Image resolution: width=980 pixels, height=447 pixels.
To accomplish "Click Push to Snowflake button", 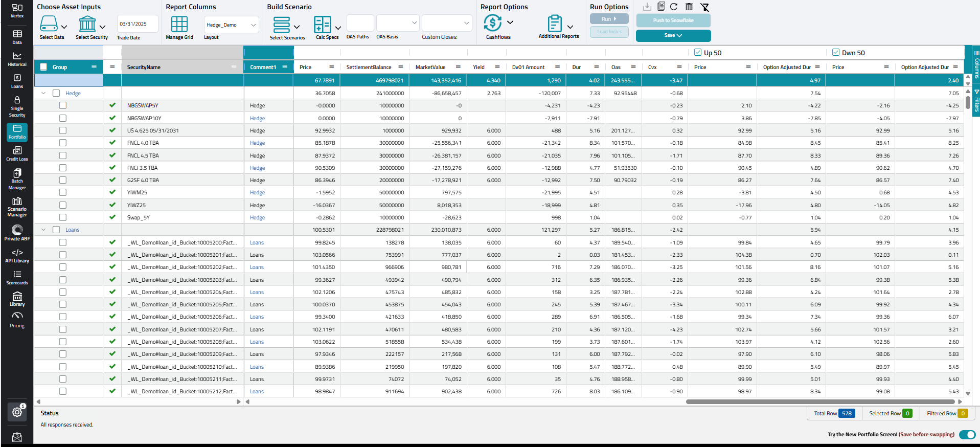I will point(673,20).
